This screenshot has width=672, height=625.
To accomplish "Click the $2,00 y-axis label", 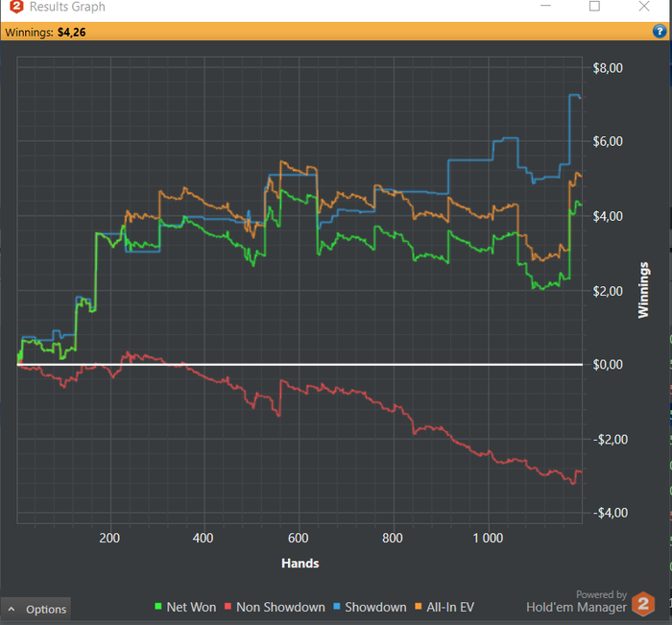I will pos(608,291).
